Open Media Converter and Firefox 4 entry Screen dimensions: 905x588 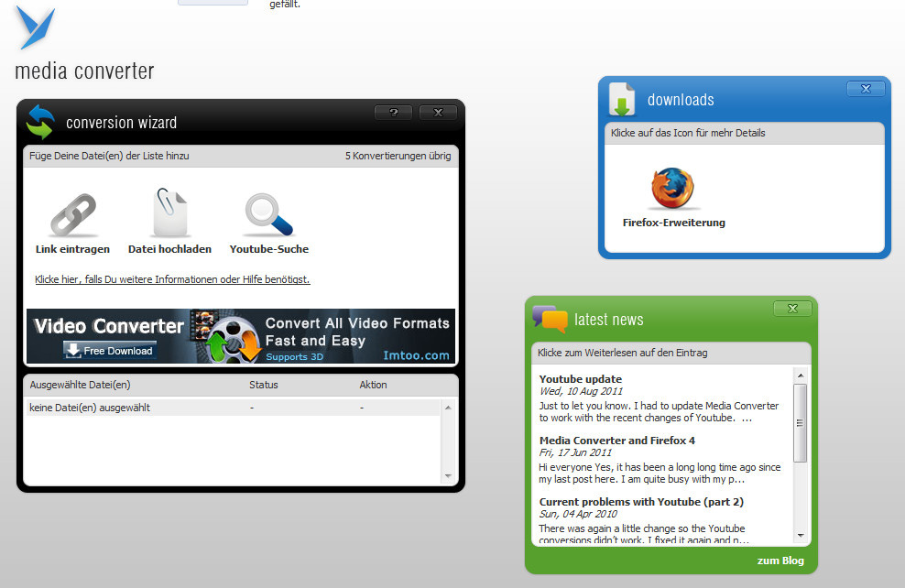[x=617, y=441]
